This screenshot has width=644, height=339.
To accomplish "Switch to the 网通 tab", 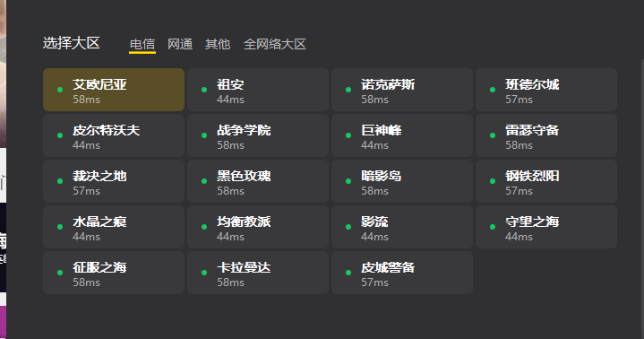I will [180, 44].
